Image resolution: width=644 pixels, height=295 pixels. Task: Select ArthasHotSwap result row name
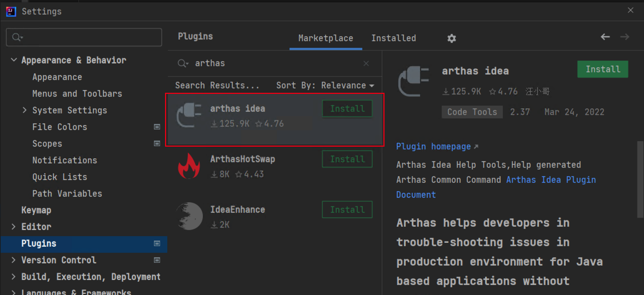tap(243, 159)
